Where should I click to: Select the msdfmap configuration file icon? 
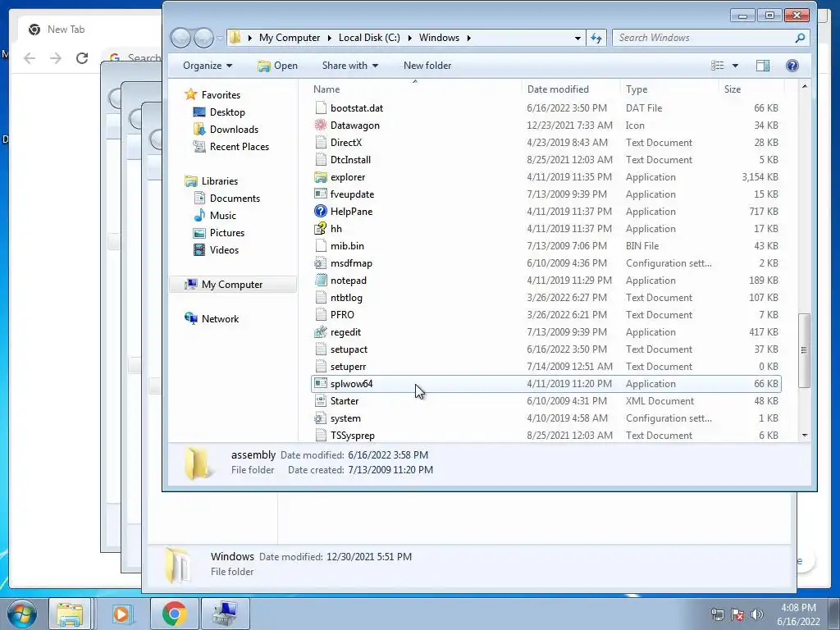tap(321, 263)
